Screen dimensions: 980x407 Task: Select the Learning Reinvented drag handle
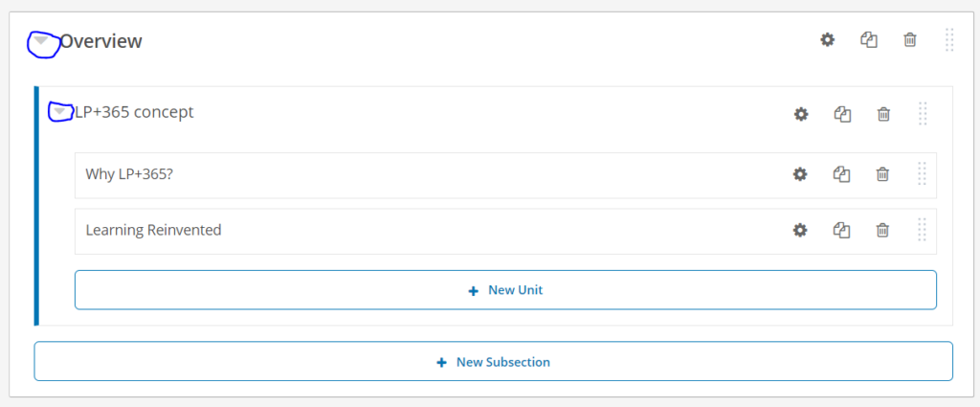pos(922,230)
